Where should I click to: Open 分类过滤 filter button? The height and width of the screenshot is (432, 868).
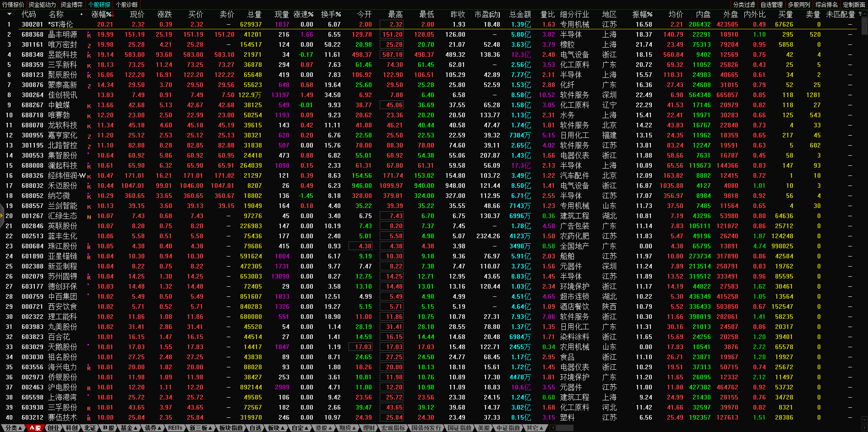tap(744, 5)
